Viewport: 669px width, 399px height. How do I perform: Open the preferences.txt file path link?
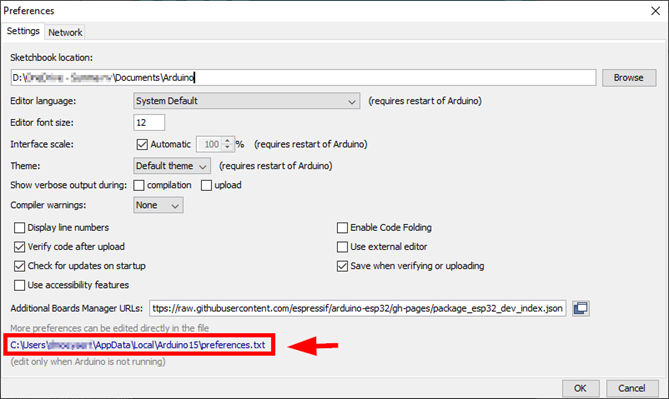pyautogui.click(x=138, y=345)
